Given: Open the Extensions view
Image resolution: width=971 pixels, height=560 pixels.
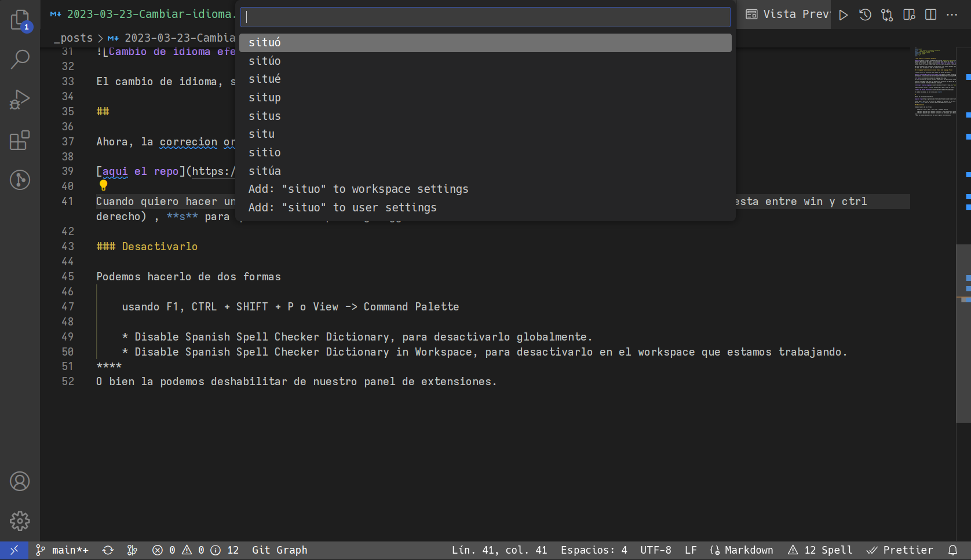Looking at the screenshot, I should pos(20,140).
